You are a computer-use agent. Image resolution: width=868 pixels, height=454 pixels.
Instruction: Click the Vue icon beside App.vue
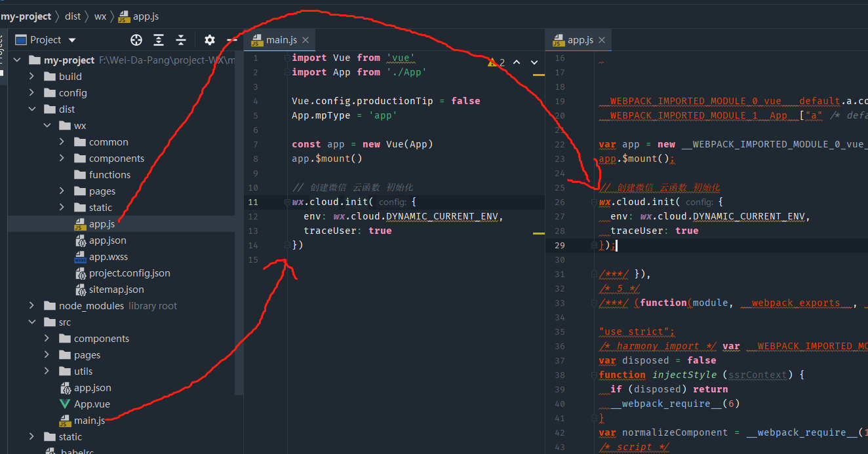pos(65,404)
